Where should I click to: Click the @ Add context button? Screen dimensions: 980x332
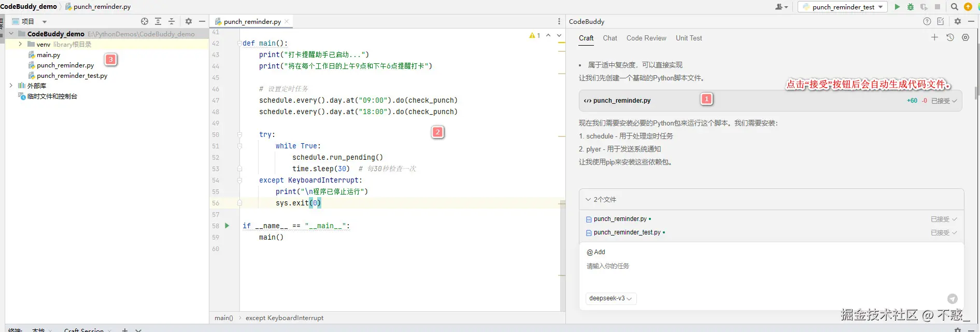(x=596, y=252)
